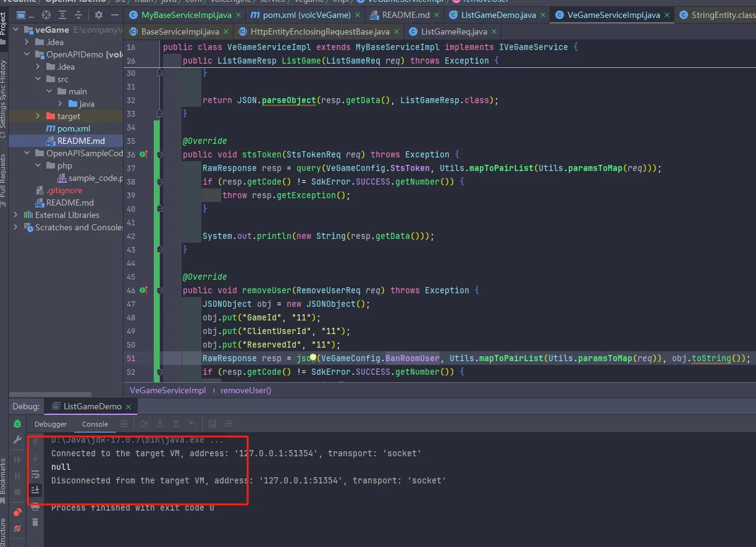Close the ListGameDemo debug session tab

click(128, 406)
